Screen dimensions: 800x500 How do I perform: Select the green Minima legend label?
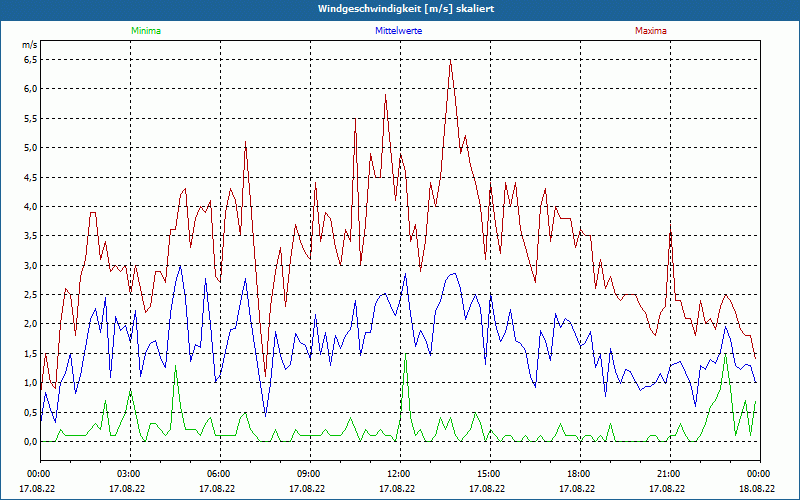coord(146,31)
